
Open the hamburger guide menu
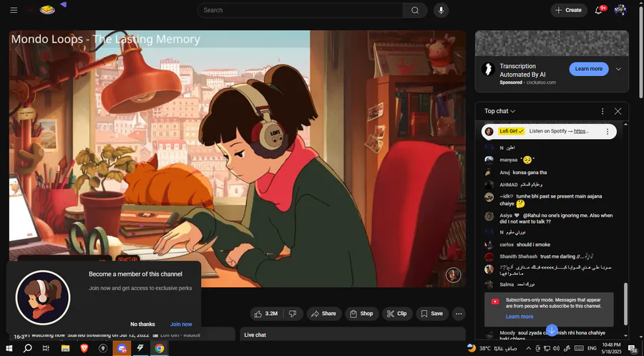tap(14, 10)
